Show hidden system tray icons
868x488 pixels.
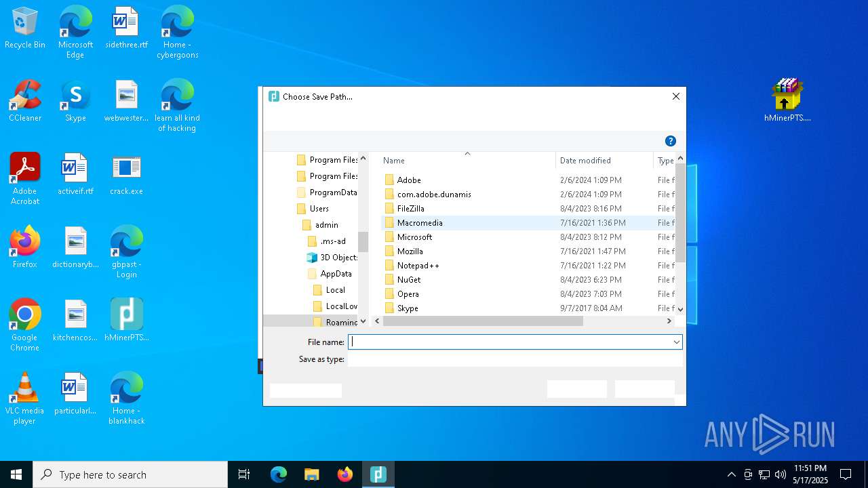pos(731,474)
